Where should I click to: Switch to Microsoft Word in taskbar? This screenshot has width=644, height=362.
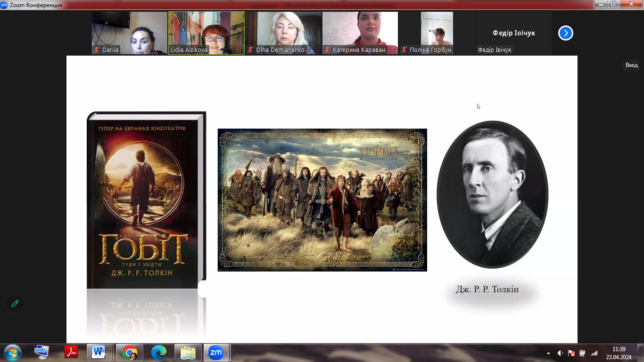click(99, 353)
